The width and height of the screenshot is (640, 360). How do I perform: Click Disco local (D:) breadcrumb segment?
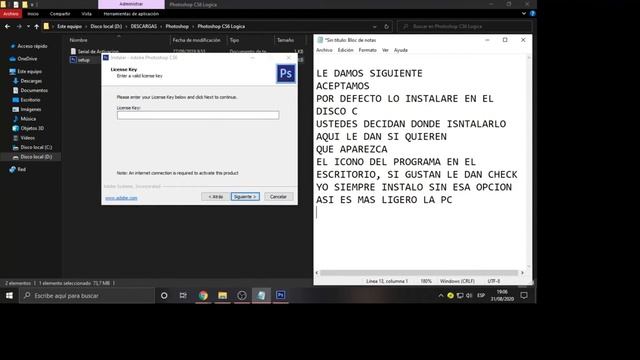[106, 27]
